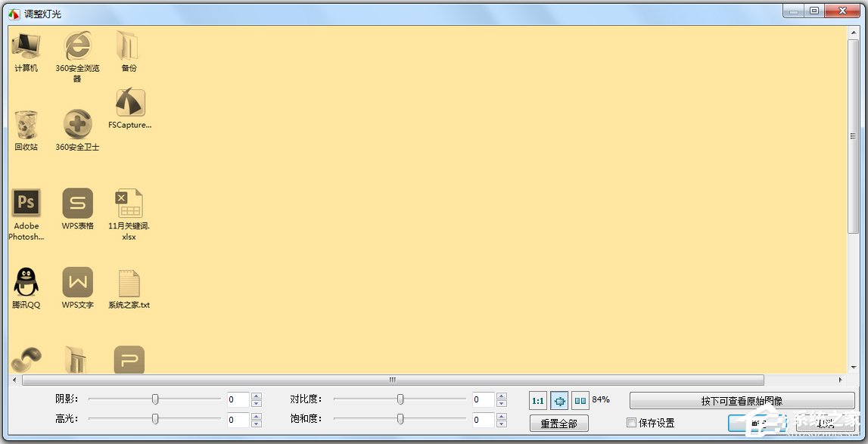Click the app icon in title bar

pyautogui.click(x=14, y=14)
